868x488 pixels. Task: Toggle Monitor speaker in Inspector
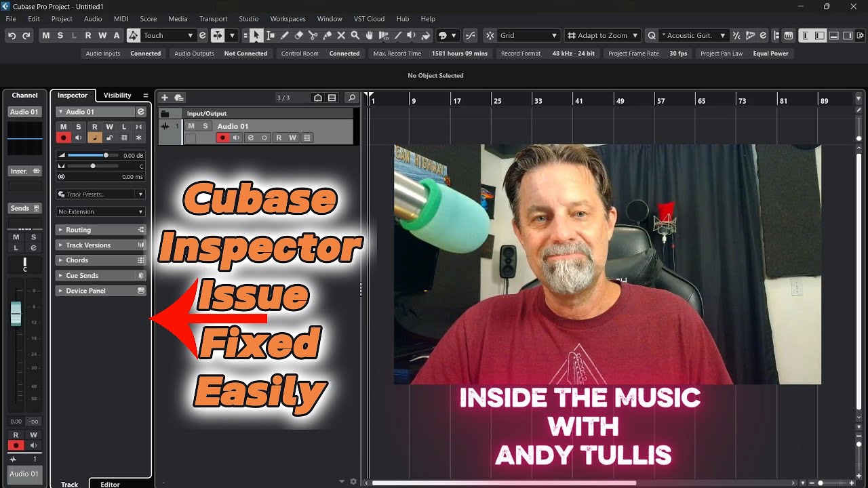(x=79, y=138)
